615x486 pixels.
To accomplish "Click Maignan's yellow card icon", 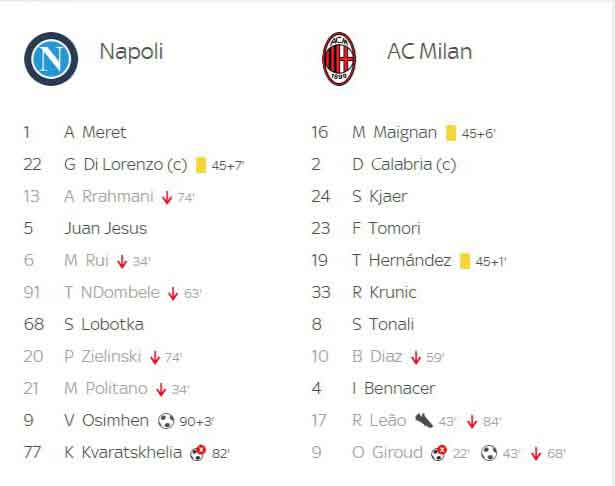I will point(451,133).
